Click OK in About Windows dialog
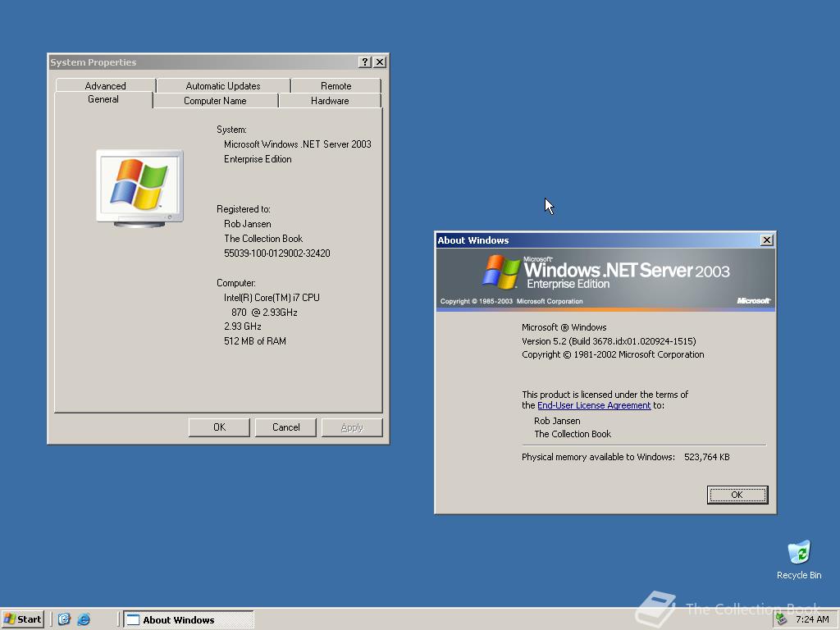Image resolution: width=840 pixels, height=630 pixels. [x=737, y=495]
